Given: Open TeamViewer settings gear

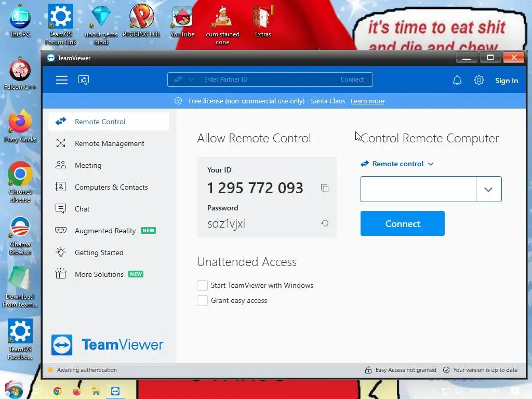Looking at the screenshot, I should (478, 81).
